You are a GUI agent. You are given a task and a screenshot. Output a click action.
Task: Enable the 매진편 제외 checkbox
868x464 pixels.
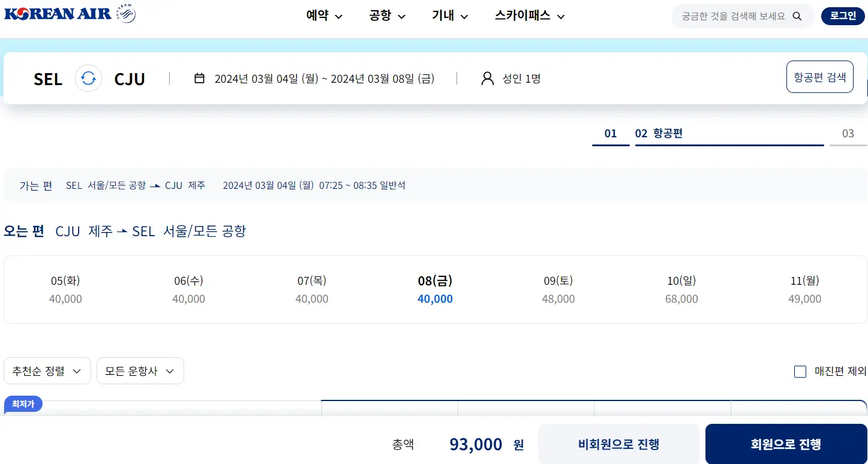click(800, 372)
